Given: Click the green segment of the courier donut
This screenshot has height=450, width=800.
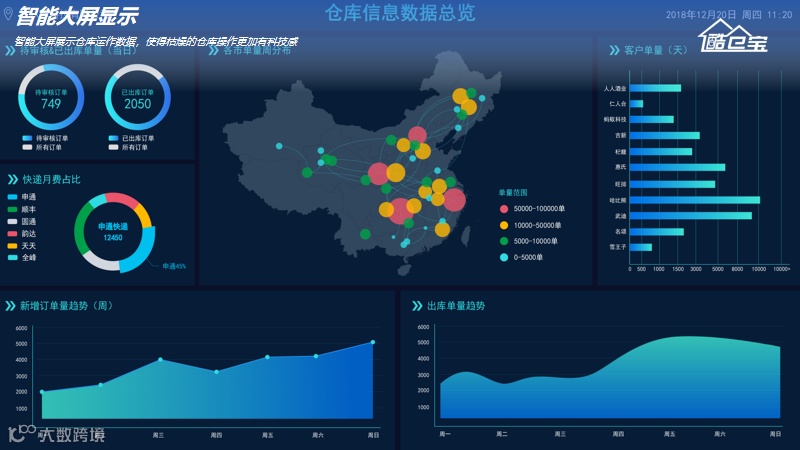Looking at the screenshot, I should [82, 230].
